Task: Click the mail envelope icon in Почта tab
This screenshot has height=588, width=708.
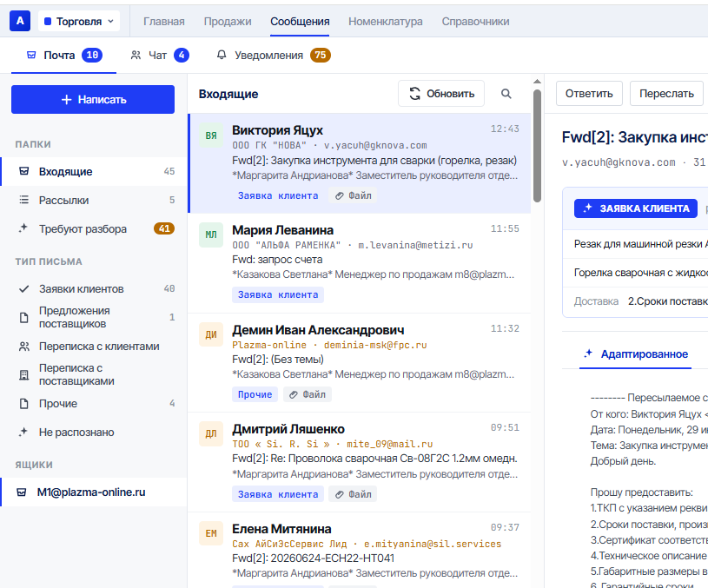Action: 31,55
